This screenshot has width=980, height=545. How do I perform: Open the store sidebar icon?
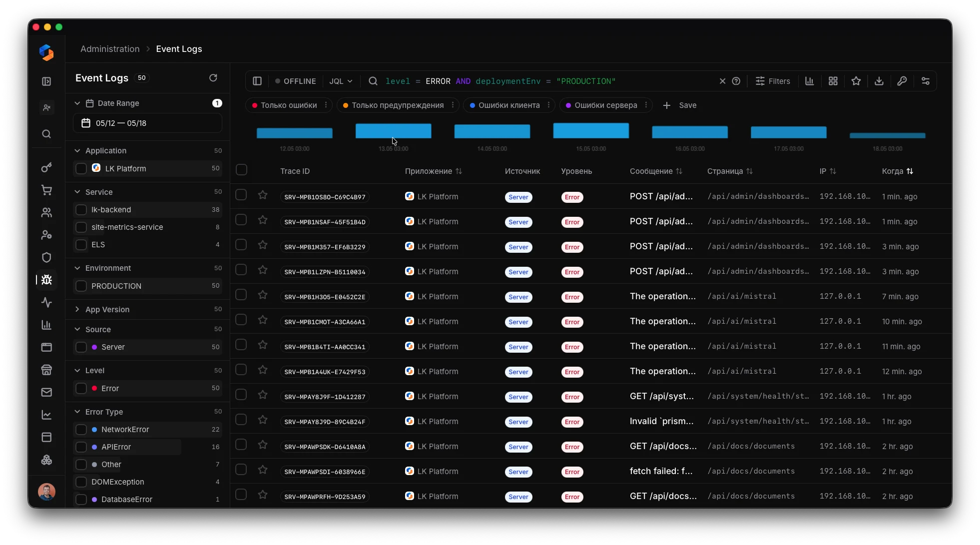(46, 370)
